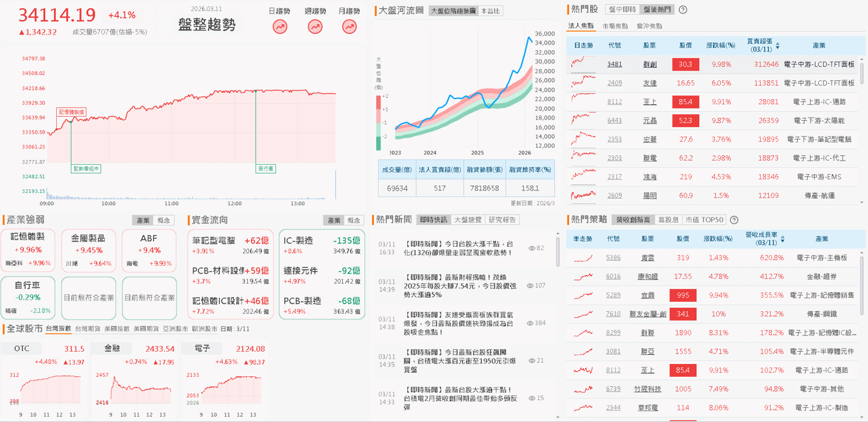868x422 pixels.
Task: Switch to the 美國指數 tab
Action: (x=117, y=329)
